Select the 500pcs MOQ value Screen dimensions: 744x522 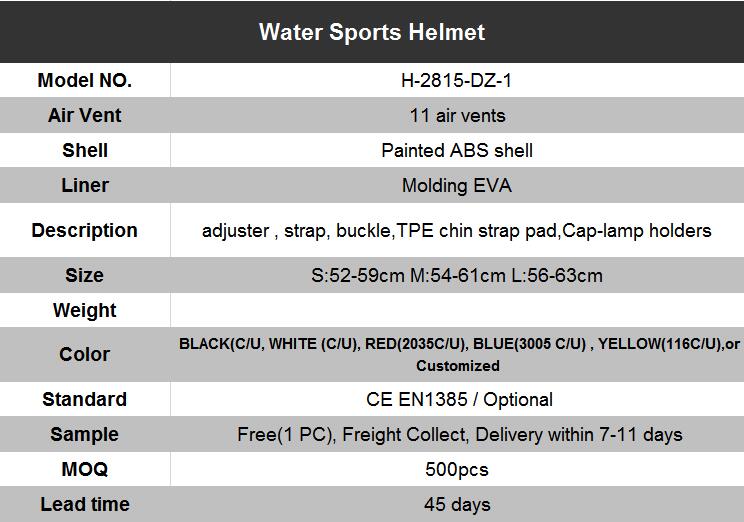[456, 469]
